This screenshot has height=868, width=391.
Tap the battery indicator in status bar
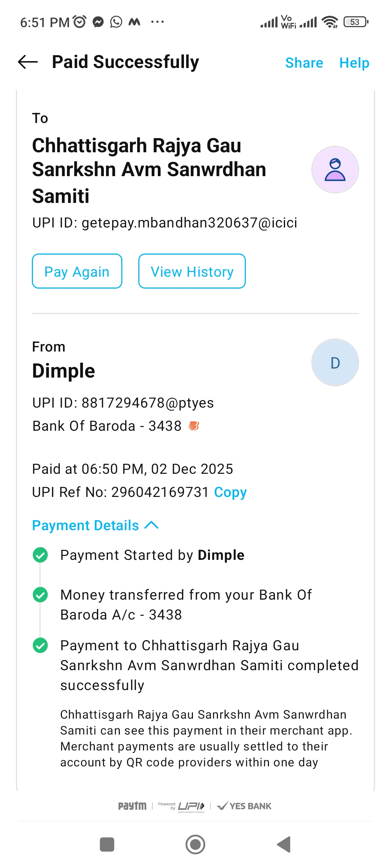(x=356, y=22)
